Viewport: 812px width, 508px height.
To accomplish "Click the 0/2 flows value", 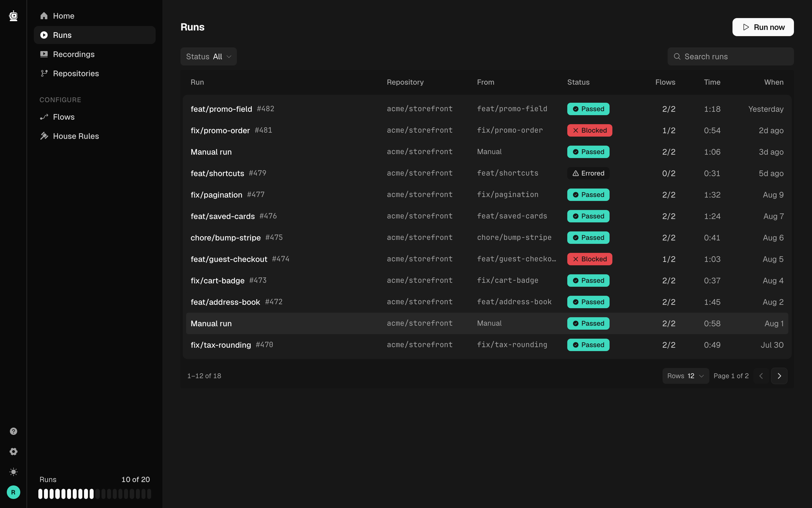I will (669, 173).
